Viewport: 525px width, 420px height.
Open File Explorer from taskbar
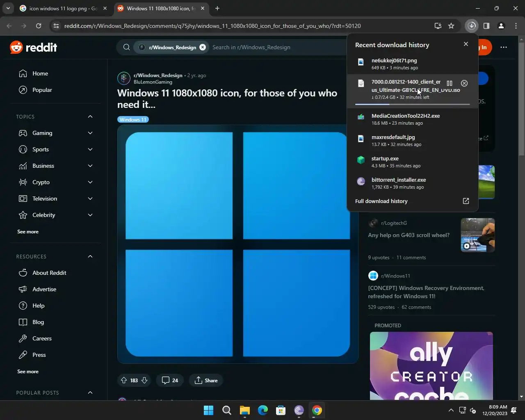pos(245,410)
